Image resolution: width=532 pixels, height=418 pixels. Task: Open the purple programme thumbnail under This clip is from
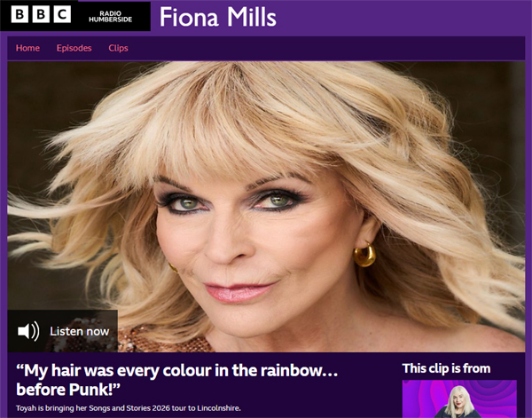[x=459, y=399]
